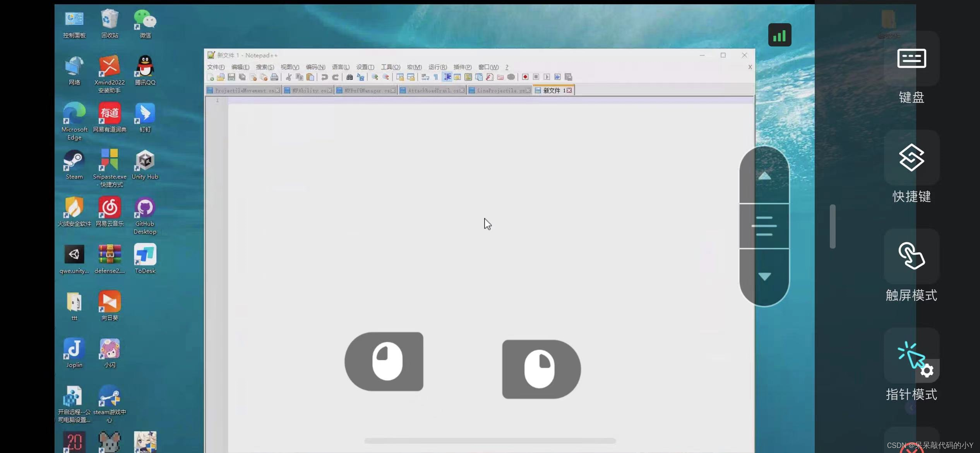Click the Redo toolbar icon

[x=335, y=77]
